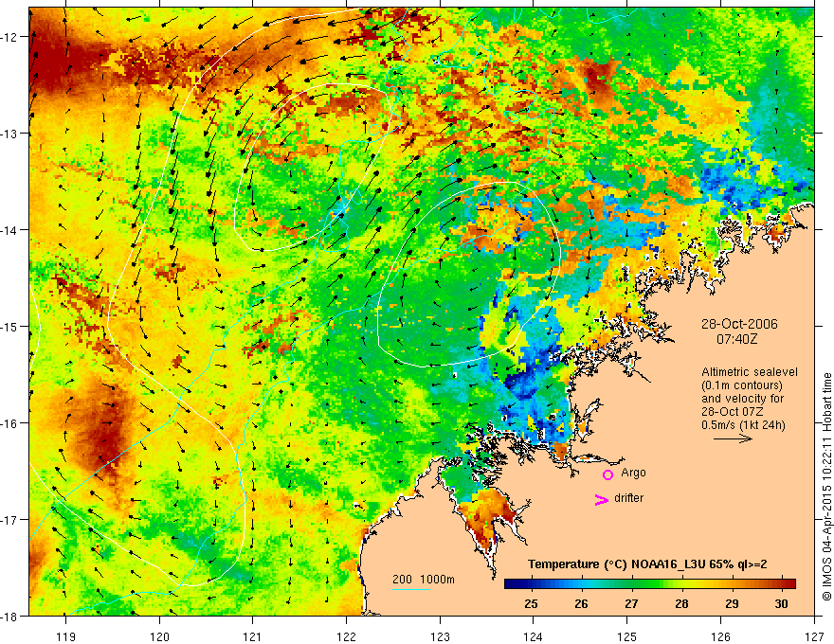Click the '26' colorbar tick label

[x=581, y=604]
